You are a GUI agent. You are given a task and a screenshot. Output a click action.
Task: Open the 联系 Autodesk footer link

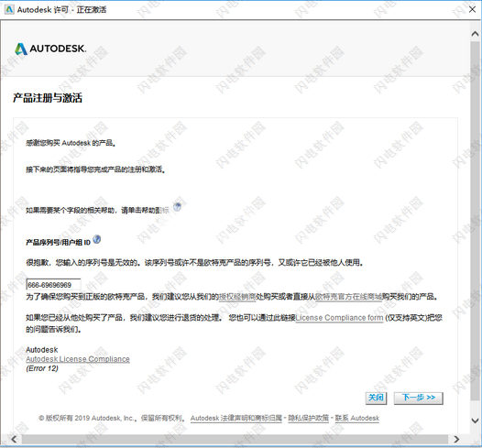point(356,418)
